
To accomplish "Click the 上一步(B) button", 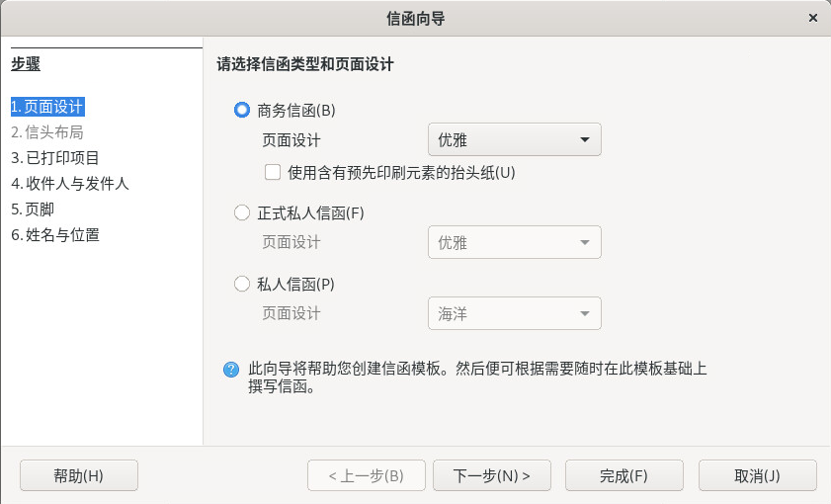I will coord(367,475).
